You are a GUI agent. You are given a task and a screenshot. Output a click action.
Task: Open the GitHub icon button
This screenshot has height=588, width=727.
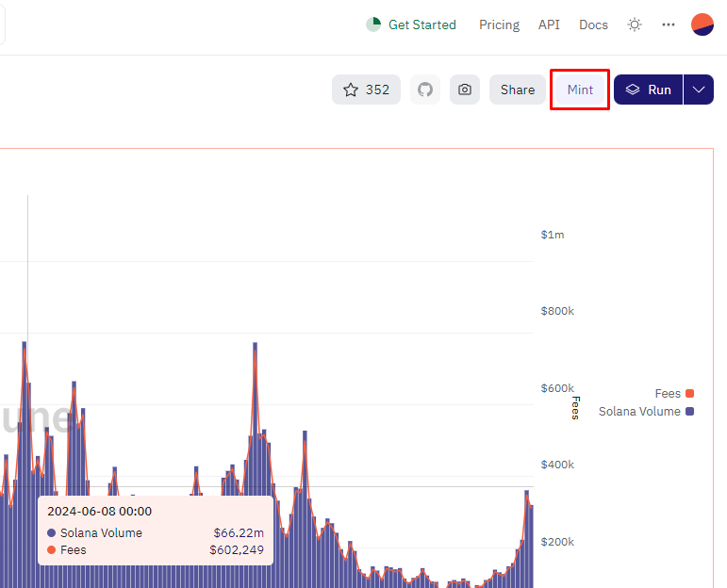(425, 90)
